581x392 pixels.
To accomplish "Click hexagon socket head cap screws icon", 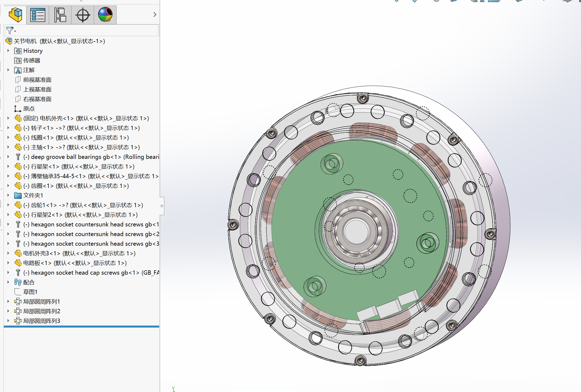I will [x=18, y=272].
